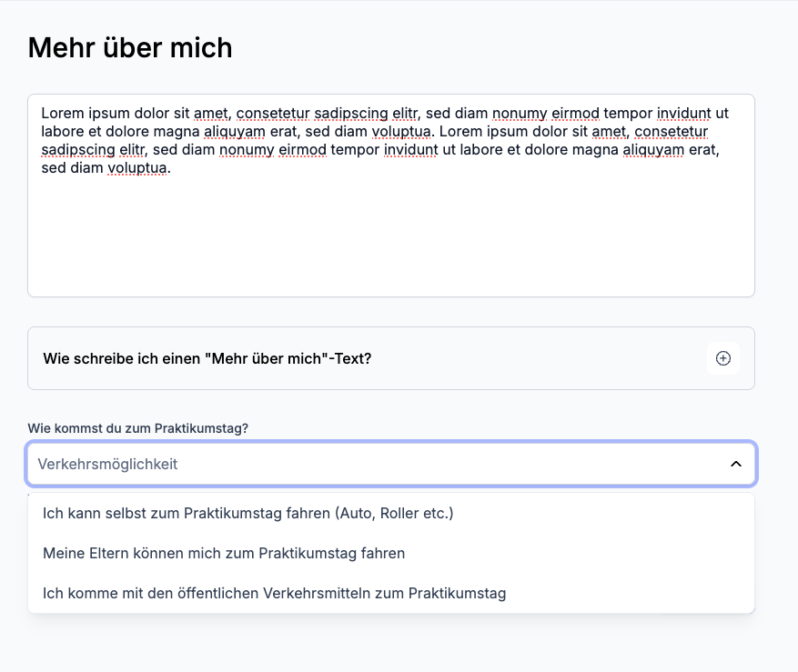Click the word 'invidunt' on the first line
This screenshot has width=798, height=672.
click(x=672, y=114)
